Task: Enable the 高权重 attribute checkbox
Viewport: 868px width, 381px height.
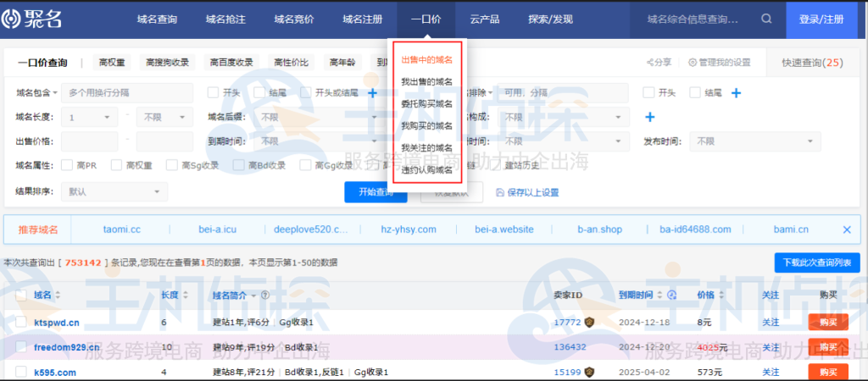Action: click(116, 165)
